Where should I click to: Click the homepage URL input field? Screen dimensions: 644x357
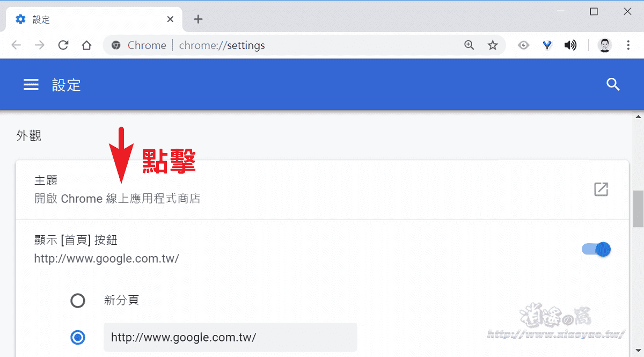tap(230, 337)
